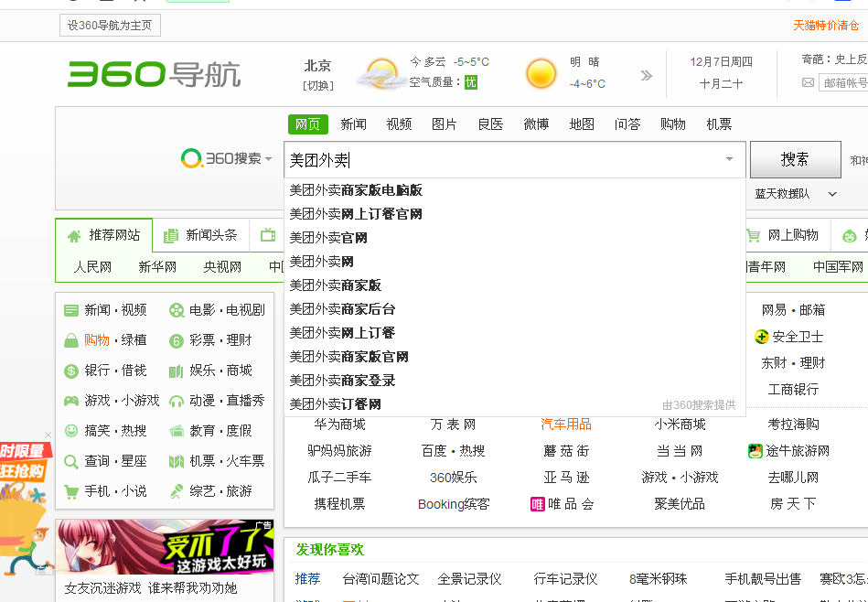Open the search box history dropdown arrow
Screen dimensions: 868x602
[730, 159]
